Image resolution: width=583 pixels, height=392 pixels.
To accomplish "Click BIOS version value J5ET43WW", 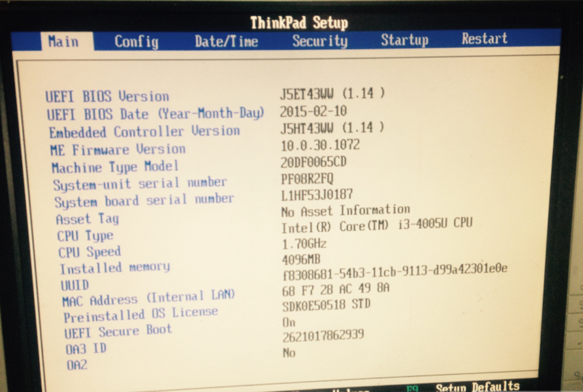I will pyautogui.click(x=332, y=93).
